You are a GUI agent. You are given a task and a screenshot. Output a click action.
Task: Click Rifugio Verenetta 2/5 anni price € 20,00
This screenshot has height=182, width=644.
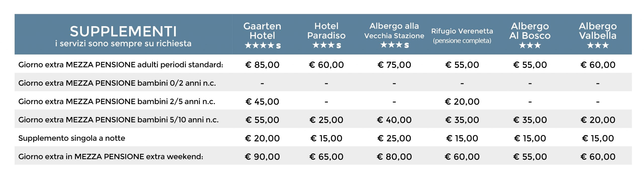click(x=462, y=102)
